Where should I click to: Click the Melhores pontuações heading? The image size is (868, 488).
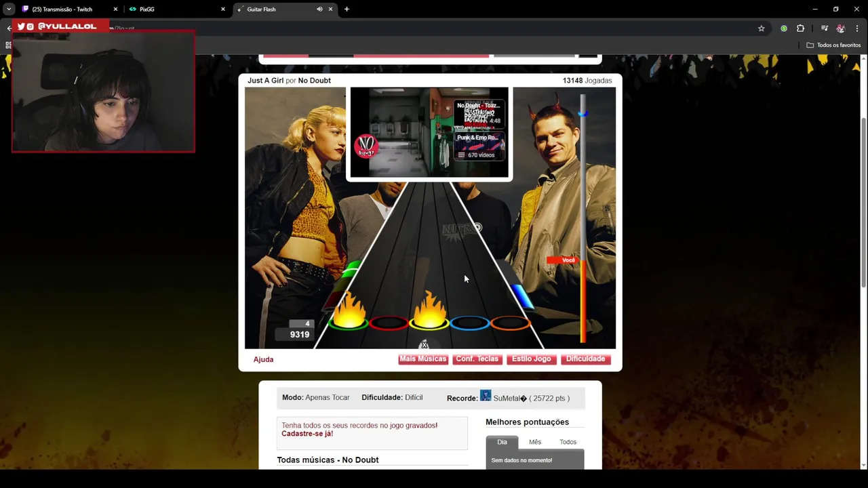(x=527, y=422)
